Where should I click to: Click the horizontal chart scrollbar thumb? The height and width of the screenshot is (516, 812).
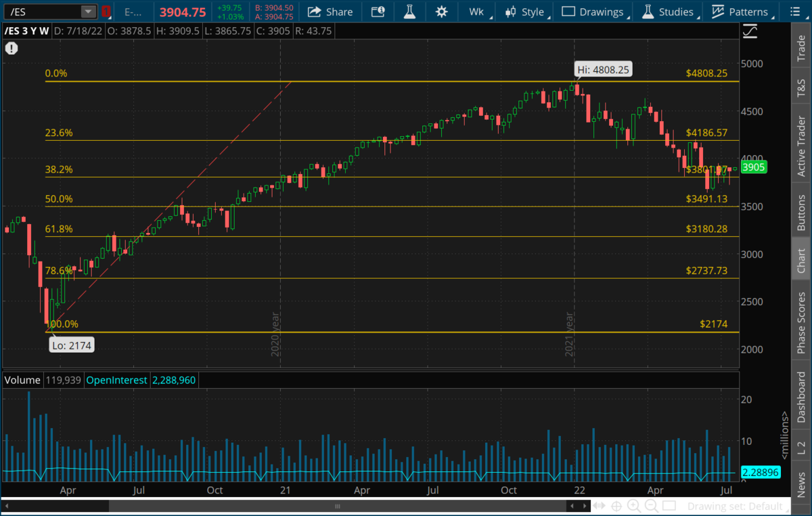[337, 506]
